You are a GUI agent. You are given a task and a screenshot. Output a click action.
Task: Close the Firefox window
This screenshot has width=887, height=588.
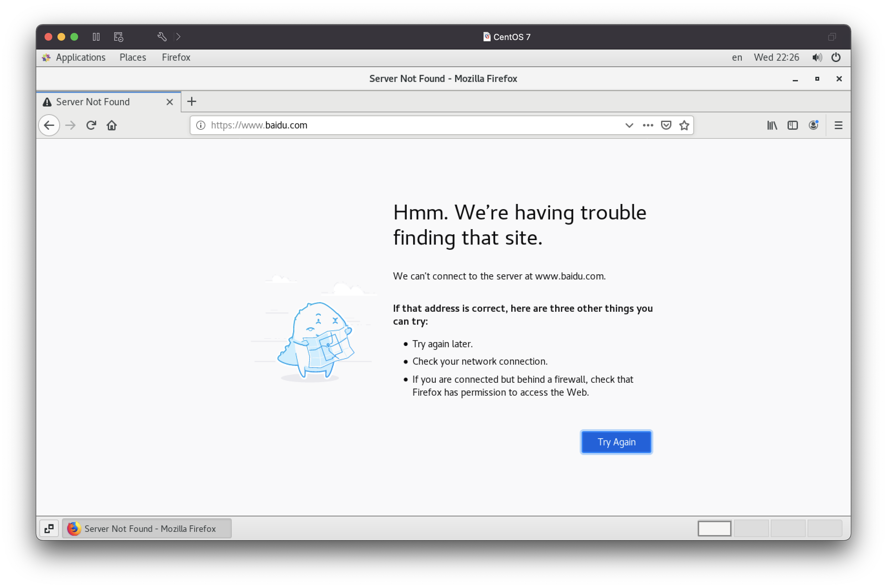(x=839, y=79)
